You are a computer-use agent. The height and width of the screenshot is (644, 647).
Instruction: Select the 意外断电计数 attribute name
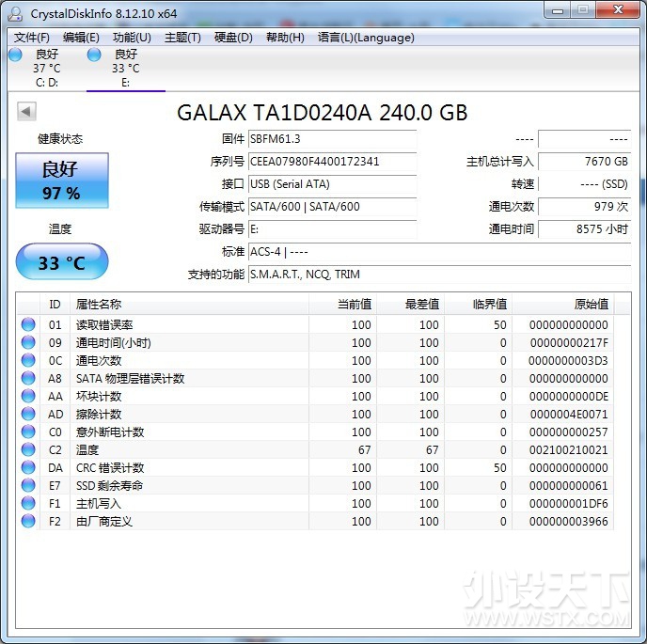[110, 432]
